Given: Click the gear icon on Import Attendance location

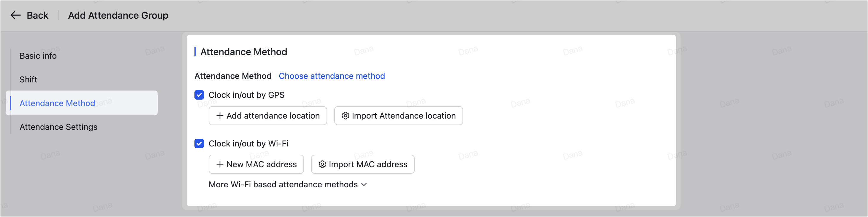Looking at the screenshot, I should [345, 116].
